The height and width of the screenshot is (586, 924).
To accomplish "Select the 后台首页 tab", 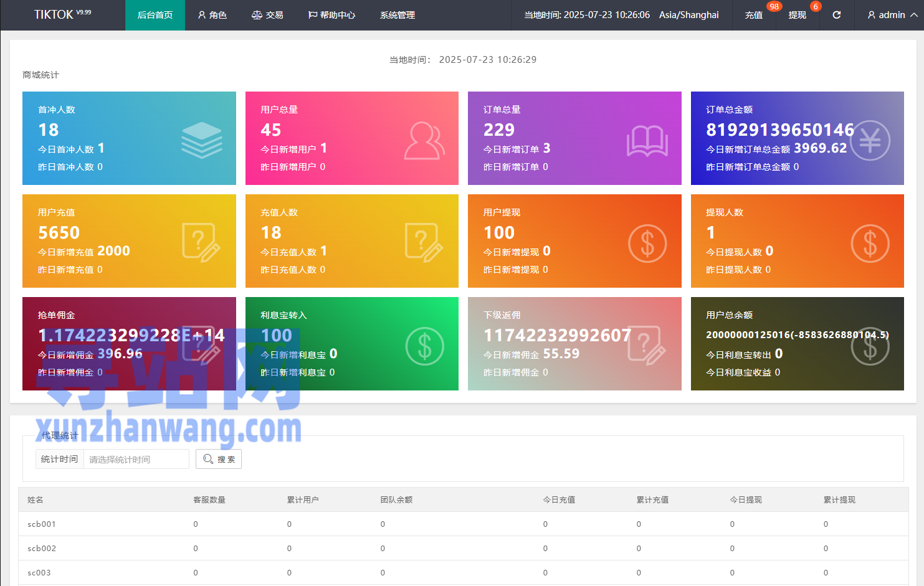I will pyautogui.click(x=155, y=15).
